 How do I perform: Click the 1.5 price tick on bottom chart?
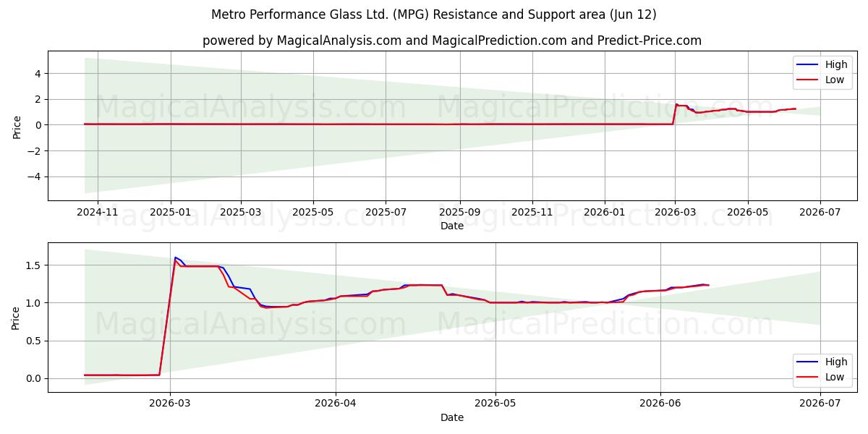click(34, 265)
